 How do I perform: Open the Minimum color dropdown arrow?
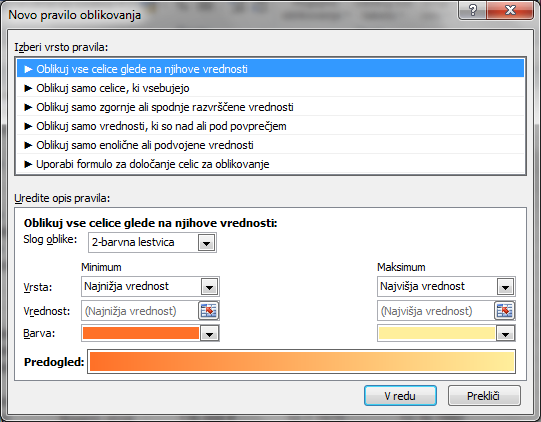(209, 333)
